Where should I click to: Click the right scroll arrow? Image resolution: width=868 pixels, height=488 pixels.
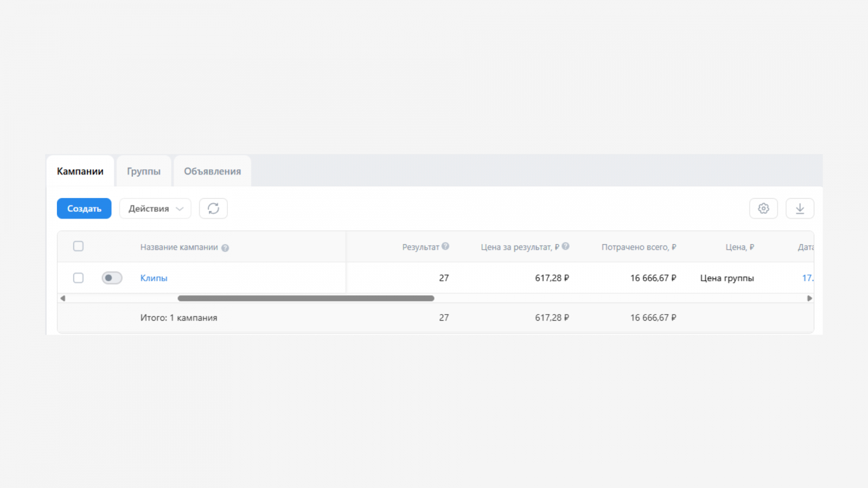point(809,298)
